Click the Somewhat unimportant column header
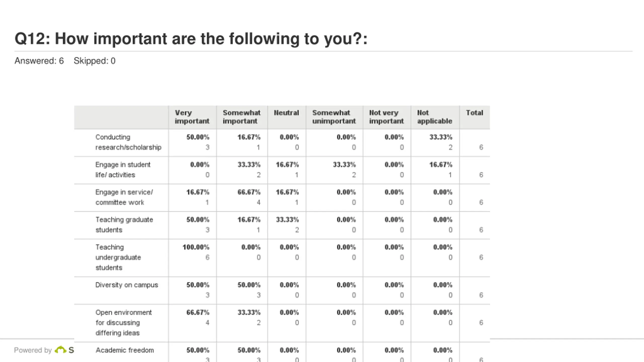The image size is (644, 362). coord(334,117)
